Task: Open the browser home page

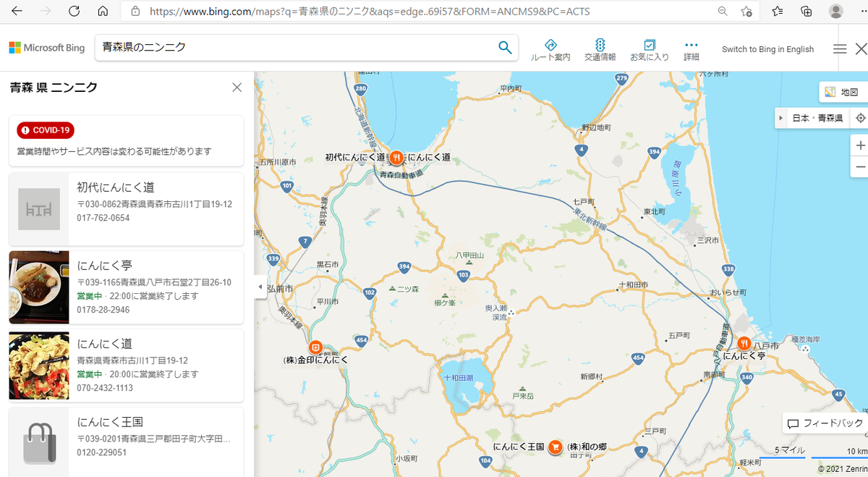Action: coord(103,12)
